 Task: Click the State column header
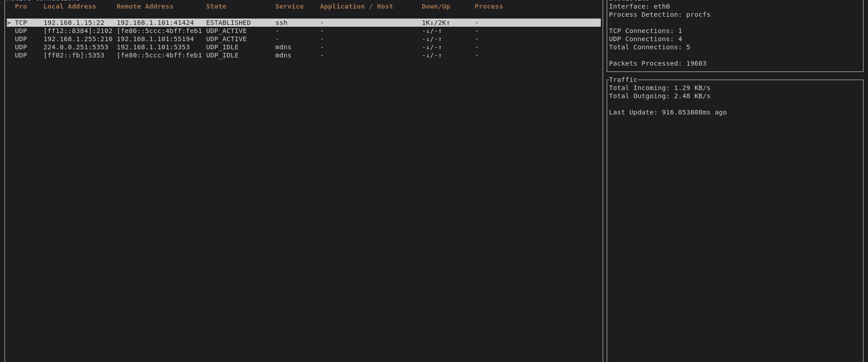216,6
